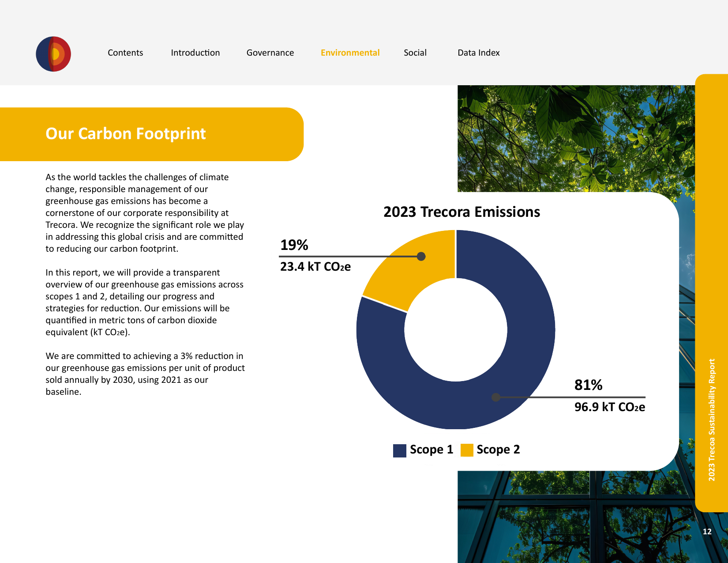Click the paragraph starting 'As the world tackles'
This screenshot has height=563, width=728.
tap(145, 213)
